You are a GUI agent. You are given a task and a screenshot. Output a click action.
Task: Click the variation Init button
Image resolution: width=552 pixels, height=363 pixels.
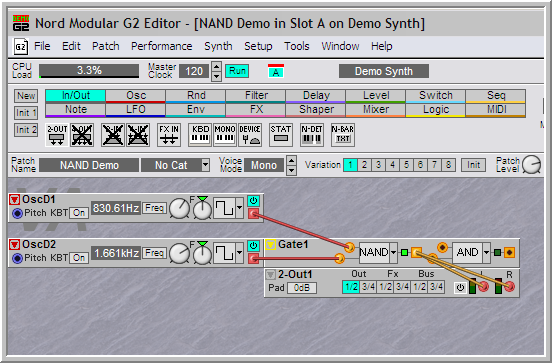coord(473,165)
